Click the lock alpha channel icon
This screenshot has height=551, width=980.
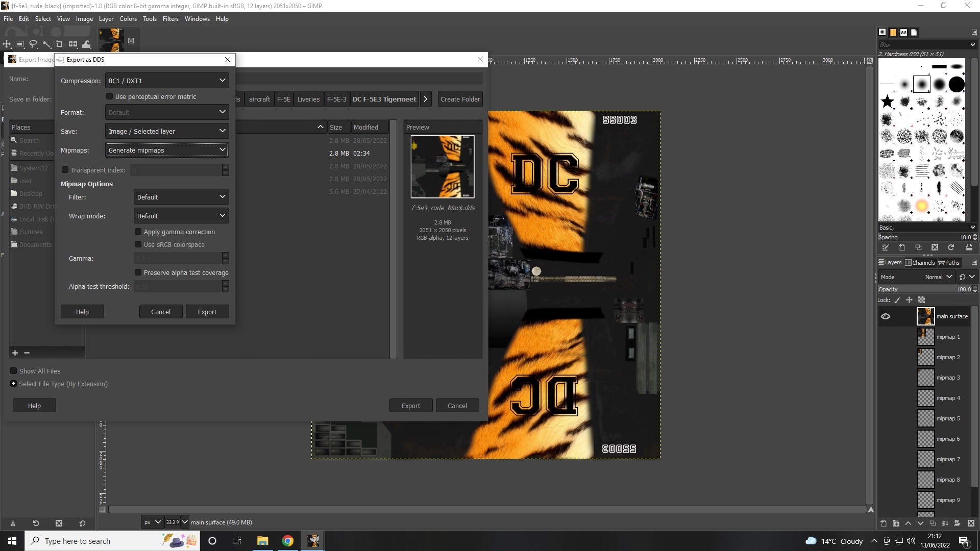coord(921,300)
